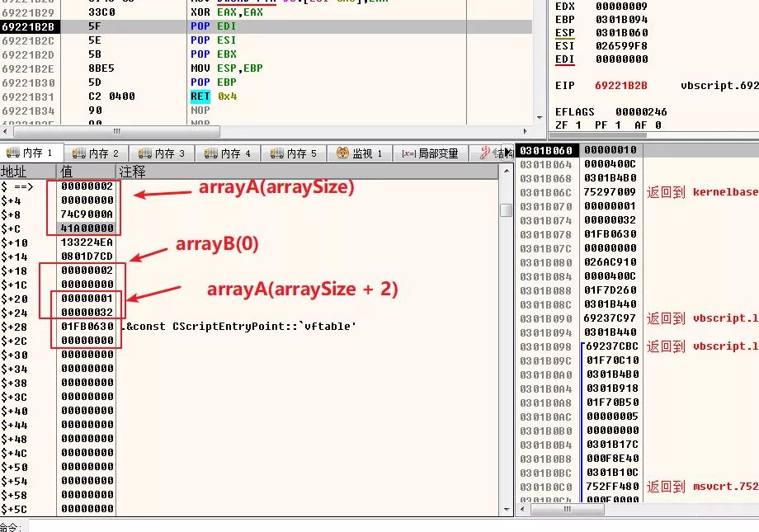759x532 pixels.
Task: Select stack address 0301B060
Action: [545, 151]
